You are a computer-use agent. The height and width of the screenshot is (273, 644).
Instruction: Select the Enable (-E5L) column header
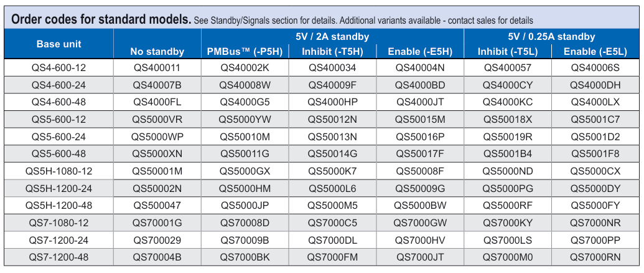pyautogui.click(x=595, y=51)
